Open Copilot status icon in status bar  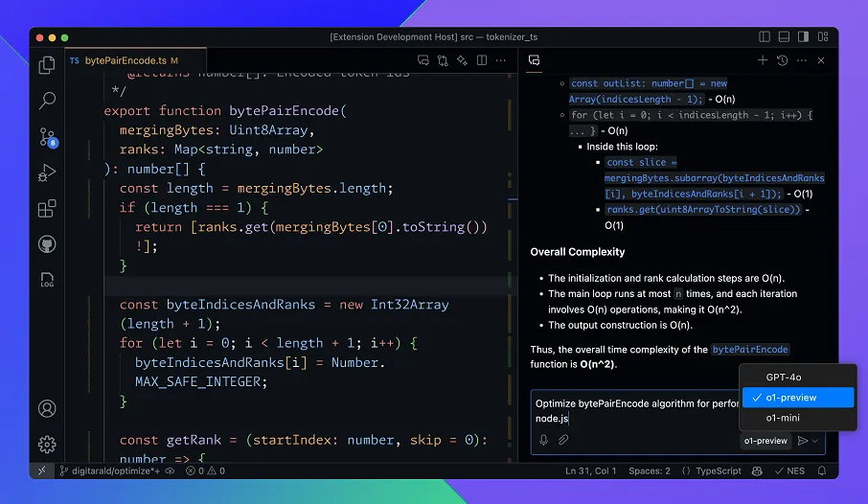coord(757,470)
